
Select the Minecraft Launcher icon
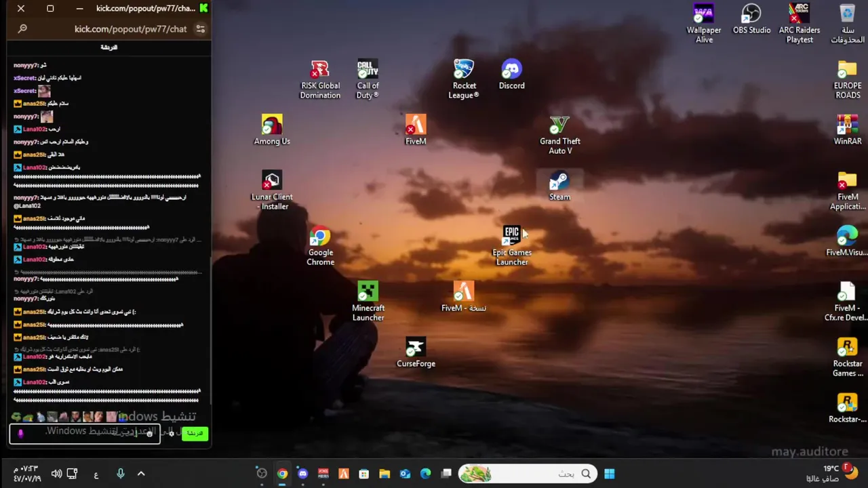(368, 302)
